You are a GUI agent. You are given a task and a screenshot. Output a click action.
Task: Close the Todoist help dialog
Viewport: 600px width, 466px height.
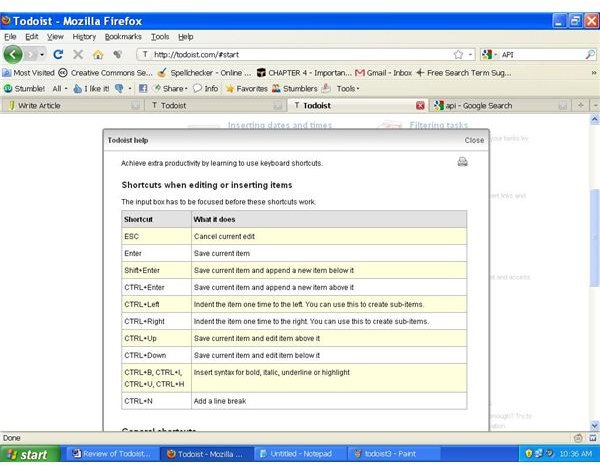pos(474,140)
